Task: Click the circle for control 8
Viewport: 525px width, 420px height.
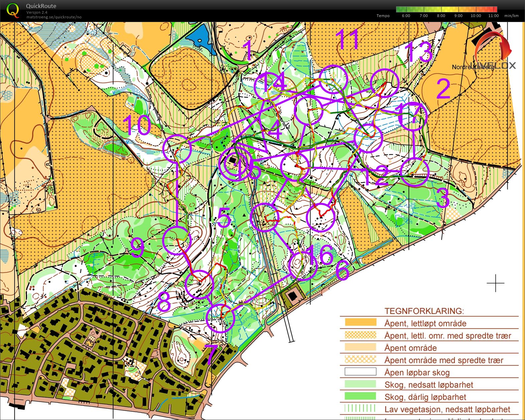Action: pyautogui.click(x=199, y=284)
